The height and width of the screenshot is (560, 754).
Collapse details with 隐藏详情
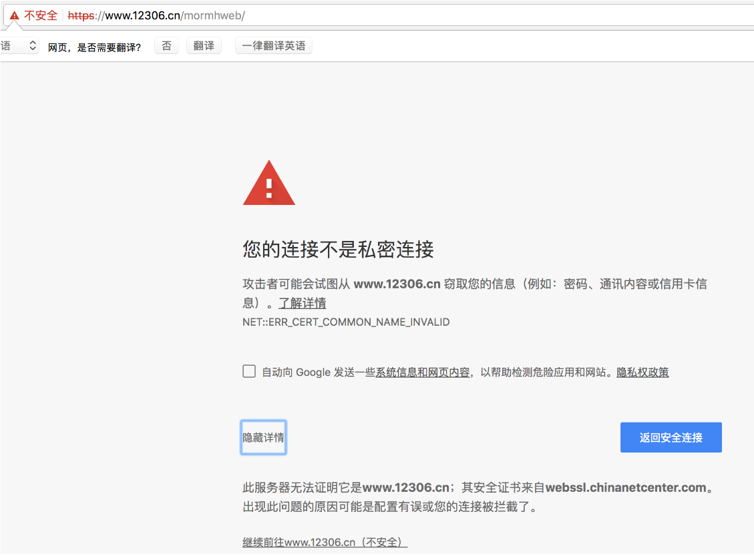click(x=263, y=438)
